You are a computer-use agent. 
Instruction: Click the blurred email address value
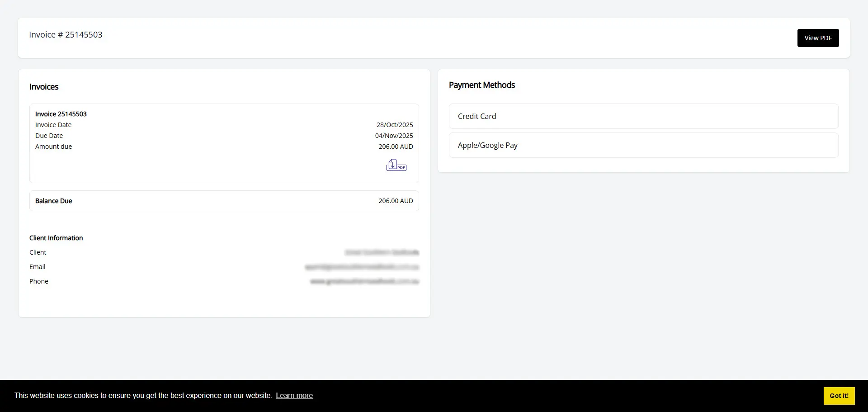(x=362, y=267)
